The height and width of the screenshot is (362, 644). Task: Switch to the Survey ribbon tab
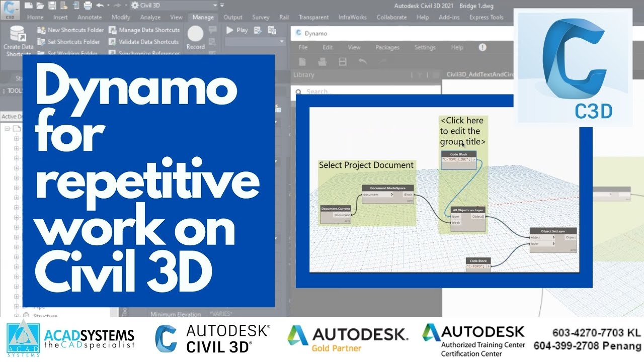[261, 17]
